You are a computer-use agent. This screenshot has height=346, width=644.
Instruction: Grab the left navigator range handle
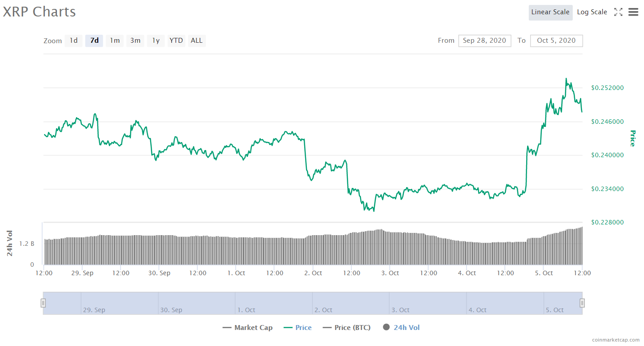click(43, 303)
